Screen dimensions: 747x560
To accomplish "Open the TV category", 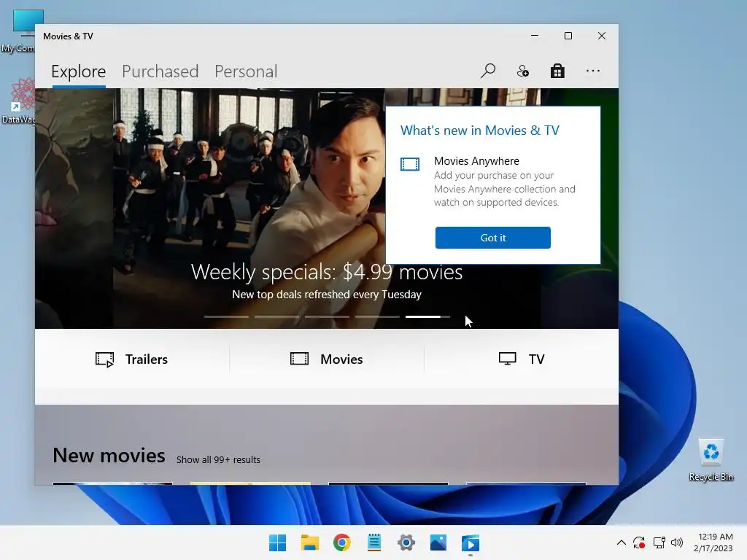I will (x=521, y=359).
